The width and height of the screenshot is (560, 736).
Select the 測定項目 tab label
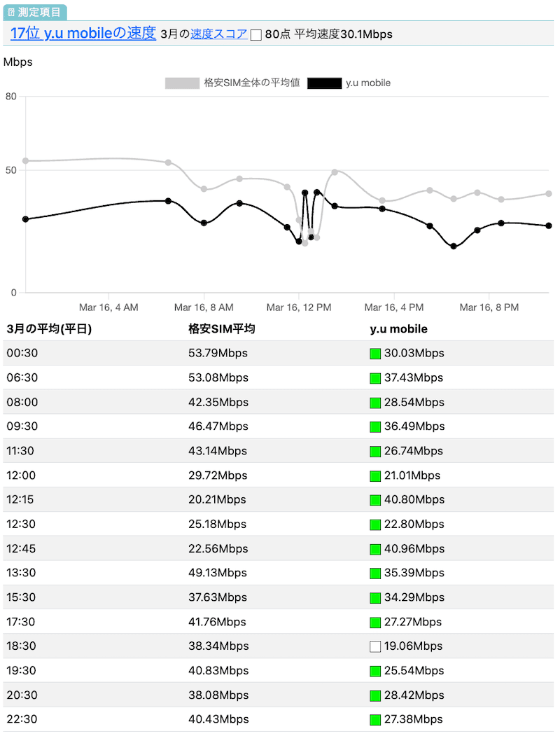pos(39,12)
